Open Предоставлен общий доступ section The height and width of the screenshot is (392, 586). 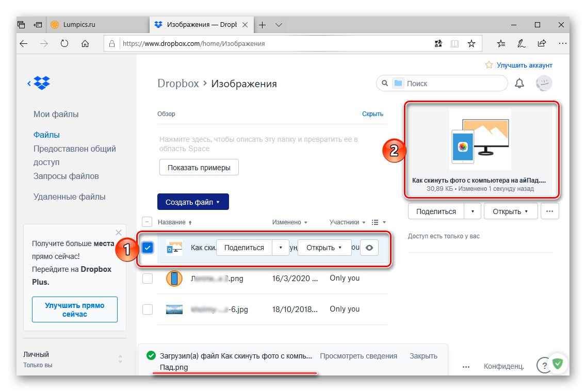(x=75, y=155)
